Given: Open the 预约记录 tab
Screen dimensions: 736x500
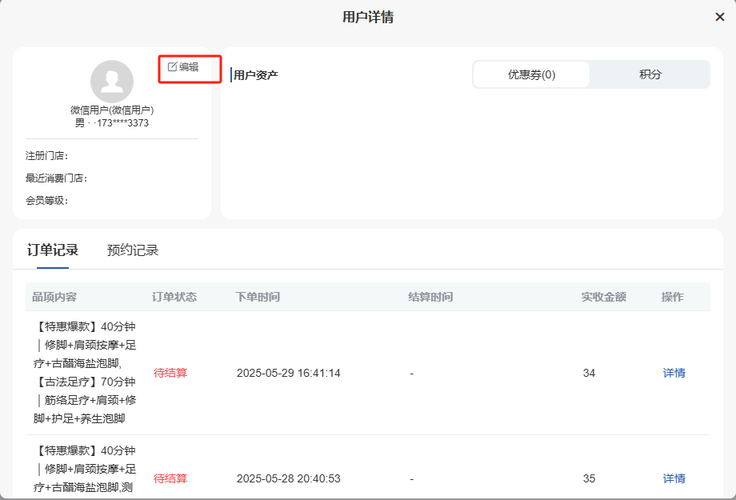Looking at the screenshot, I should pos(133,250).
